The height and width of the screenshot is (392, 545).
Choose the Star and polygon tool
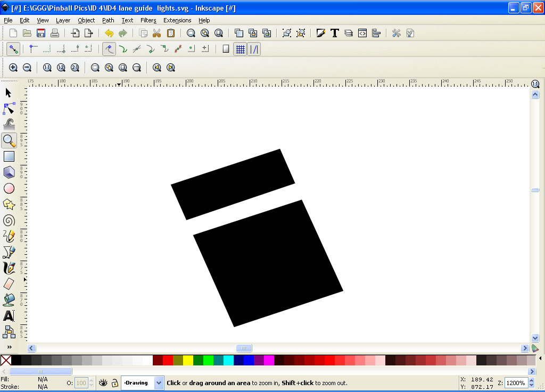pos(9,204)
